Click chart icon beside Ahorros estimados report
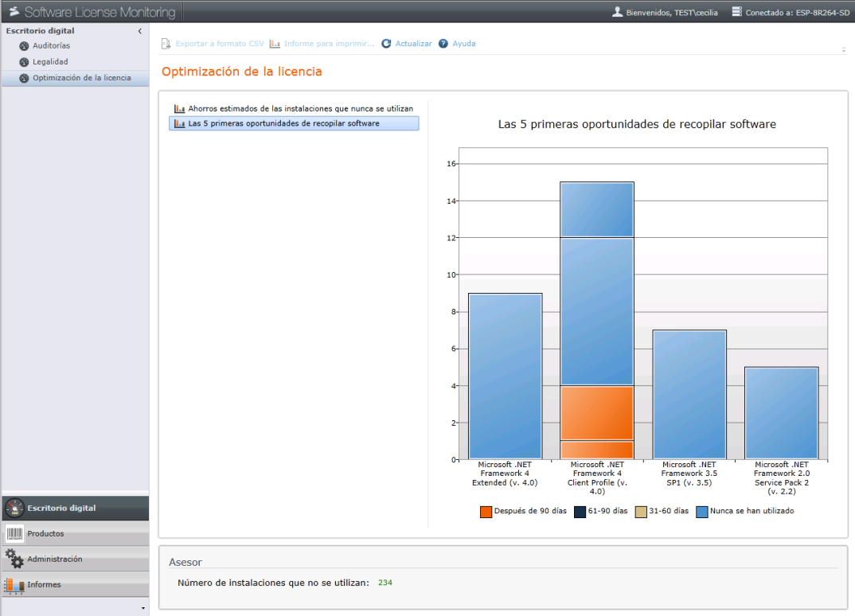855x616 pixels. 179,108
